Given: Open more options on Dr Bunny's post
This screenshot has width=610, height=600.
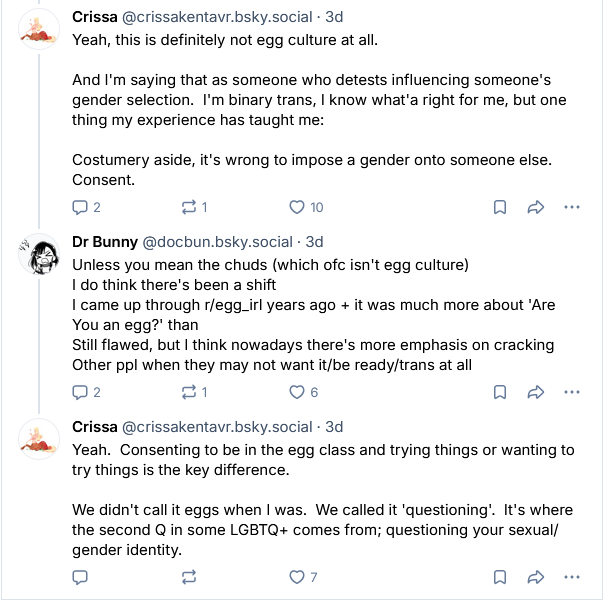Looking at the screenshot, I should [x=572, y=392].
